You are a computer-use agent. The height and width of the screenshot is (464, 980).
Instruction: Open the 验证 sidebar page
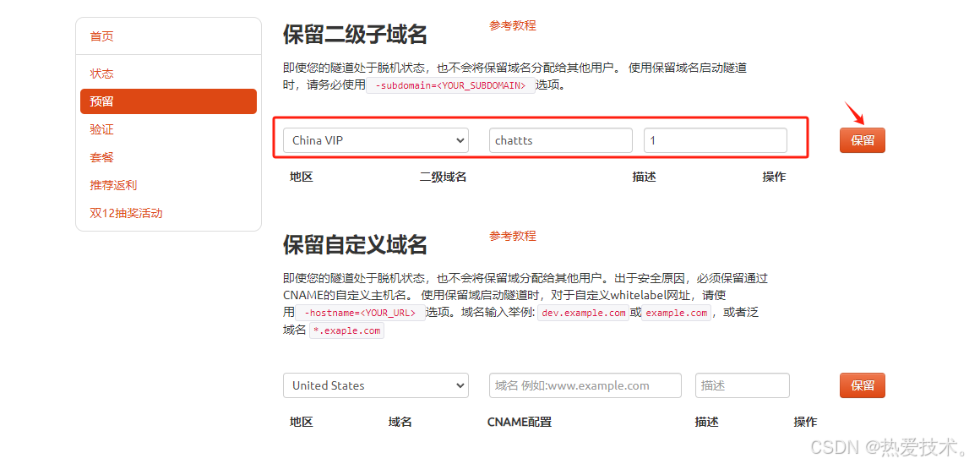[x=102, y=129]
